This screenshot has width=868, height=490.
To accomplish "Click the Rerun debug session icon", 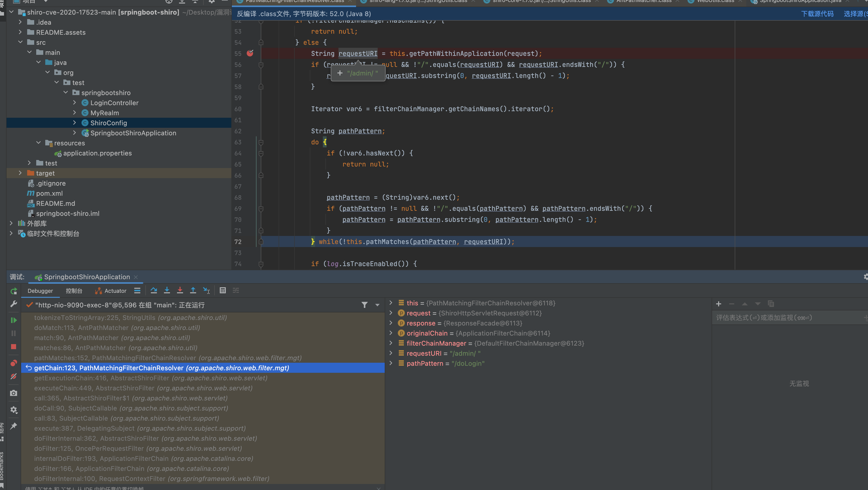I will [14, 291].
